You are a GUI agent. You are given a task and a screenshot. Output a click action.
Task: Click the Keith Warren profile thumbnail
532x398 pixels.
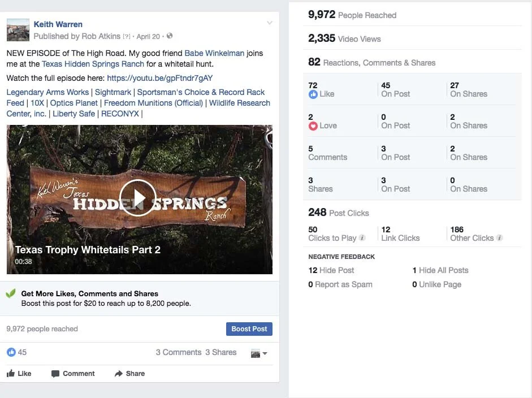click(18, 30)
